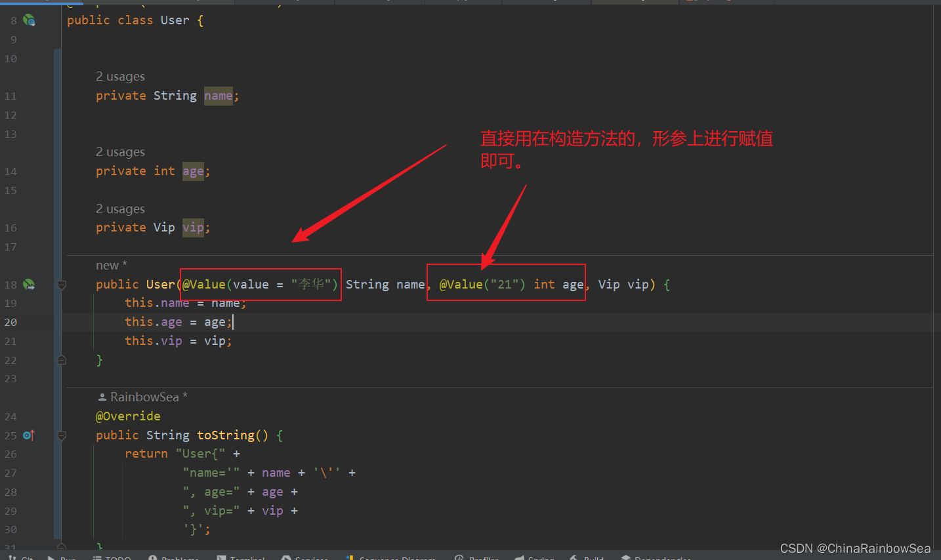Click line number 14 in the gutter
The image size is (941, 560).
click(x=10, y=171)
